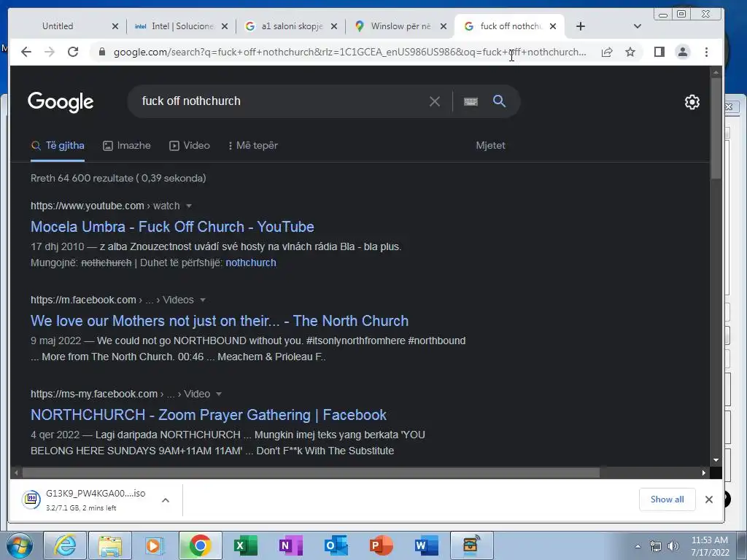Expand the youtube.com result options arrow
The image size is (747, 560).
coord(189,206)
